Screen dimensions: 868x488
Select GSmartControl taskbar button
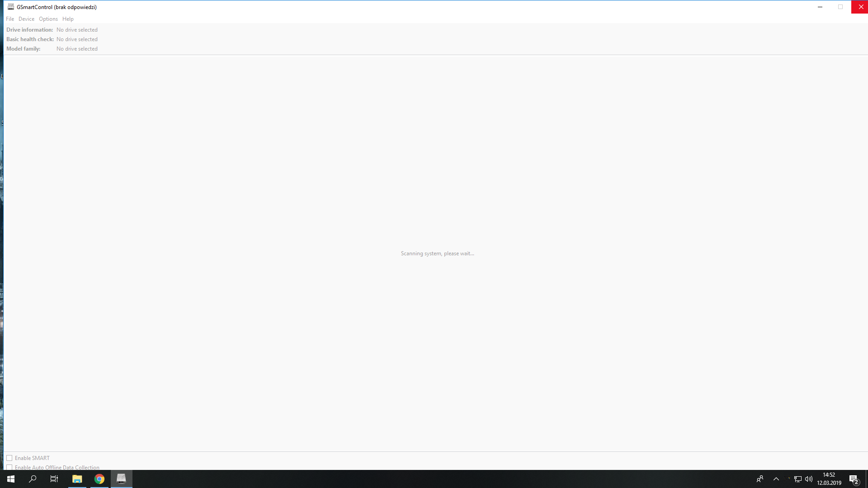(121, 479)
